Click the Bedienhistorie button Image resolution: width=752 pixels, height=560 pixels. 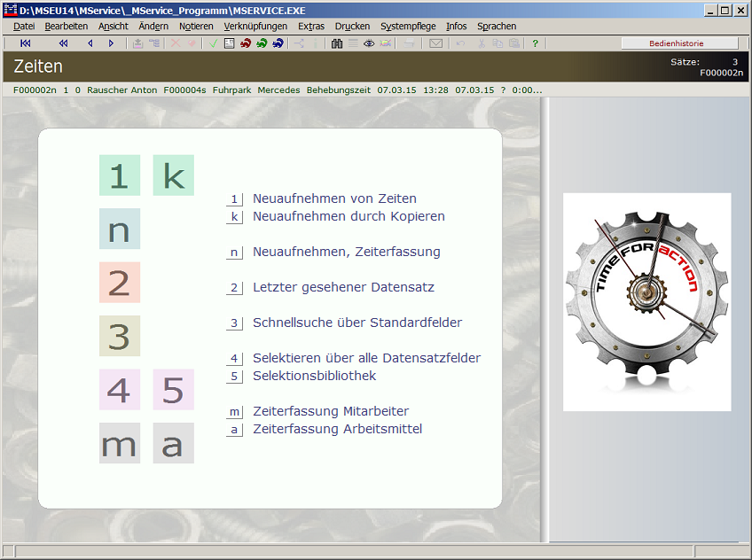coord(679,43)
